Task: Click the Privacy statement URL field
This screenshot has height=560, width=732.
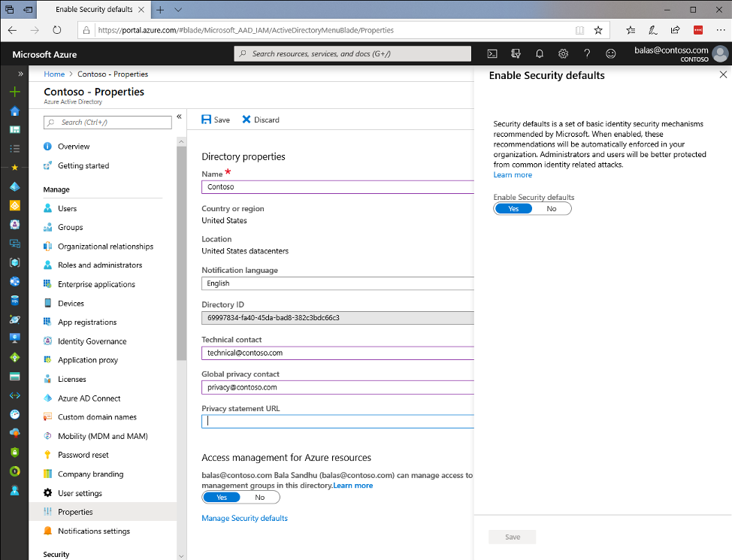Action: point(337,422)
